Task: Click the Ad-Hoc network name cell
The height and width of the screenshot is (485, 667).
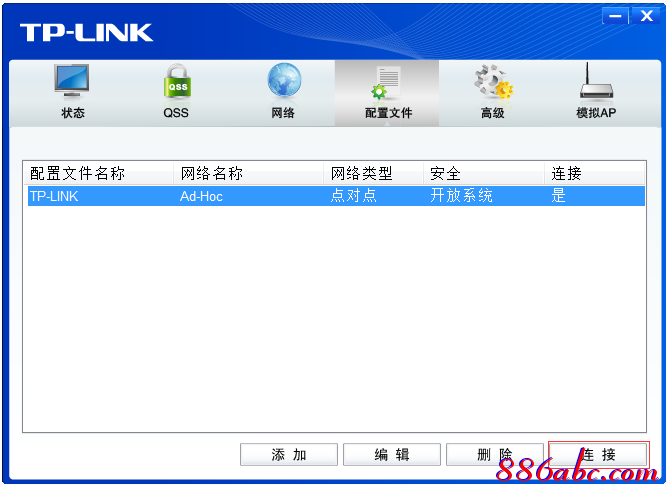Action: click(x=201, y=196)
